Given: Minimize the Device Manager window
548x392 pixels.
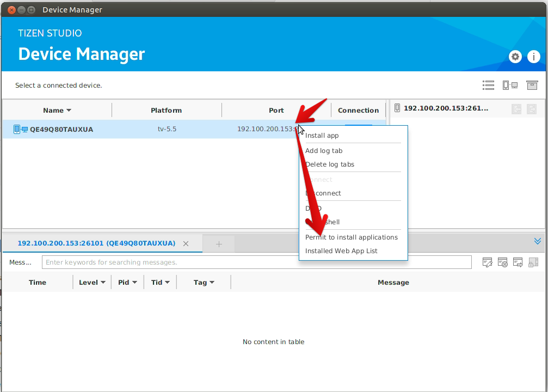Looking at the screenshot, I should tap(21, 10).
